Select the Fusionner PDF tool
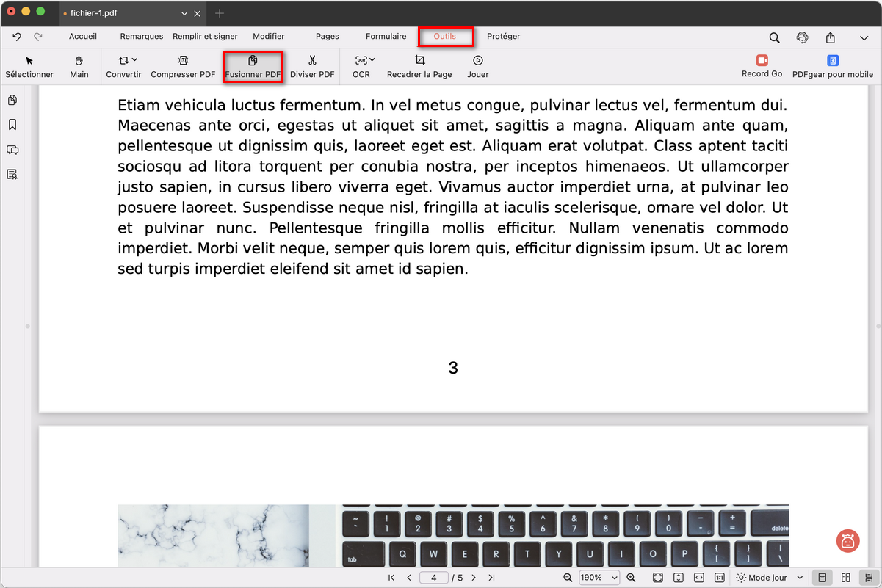Image resolution: width=882 pixels, height=588 pixels. click(253, 66)
